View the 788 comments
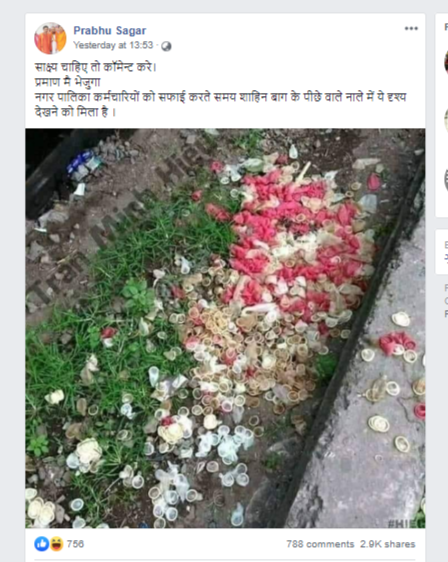Viewport: 448px width, 562px height. point(320,544)
